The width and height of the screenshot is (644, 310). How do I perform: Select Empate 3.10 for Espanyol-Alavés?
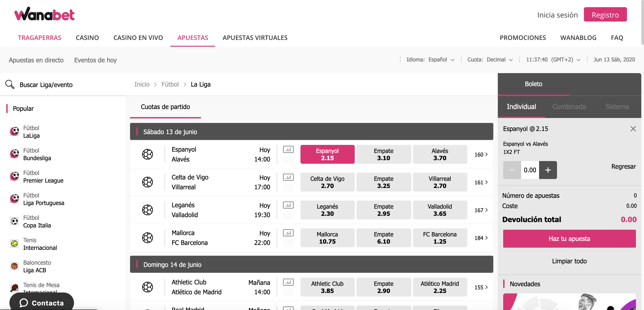[x=383, y=154]
